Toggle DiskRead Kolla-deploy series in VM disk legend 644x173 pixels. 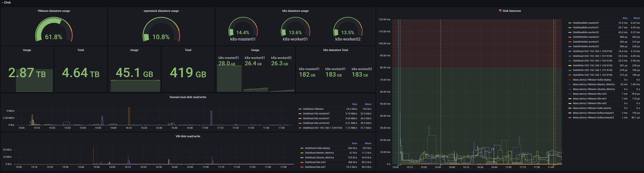tap(318, 148)
